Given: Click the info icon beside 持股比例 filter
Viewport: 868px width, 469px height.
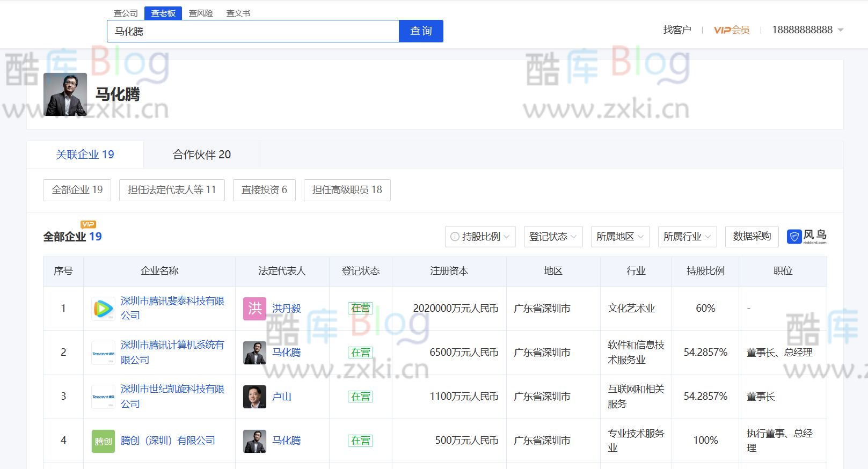Looking at the screenshot, I should pos(455,237).
